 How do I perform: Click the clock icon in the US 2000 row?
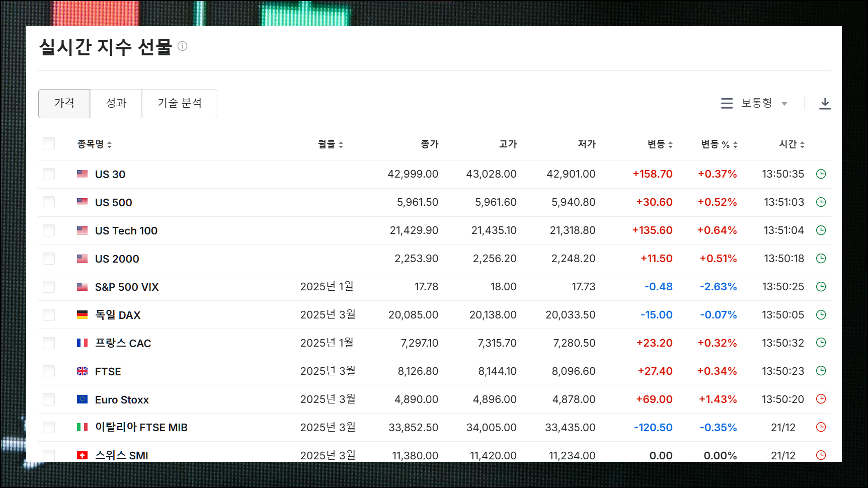pyautogui.click(x=821, y=259)
